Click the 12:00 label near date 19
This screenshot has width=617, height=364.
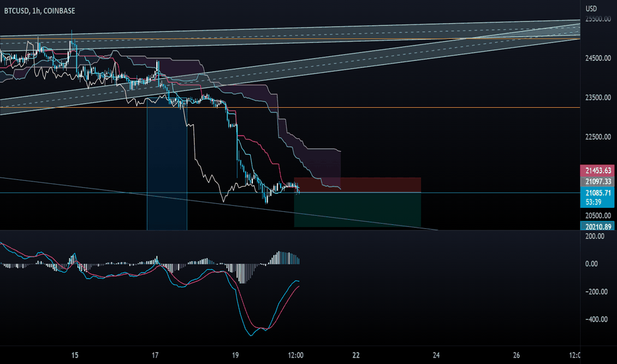pos(295,355)
